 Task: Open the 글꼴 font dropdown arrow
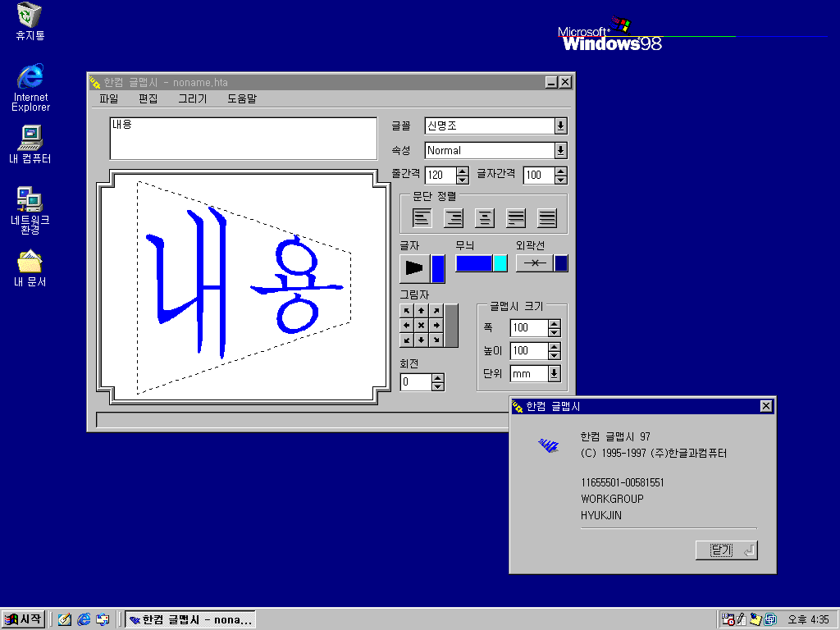click(560, 126)
